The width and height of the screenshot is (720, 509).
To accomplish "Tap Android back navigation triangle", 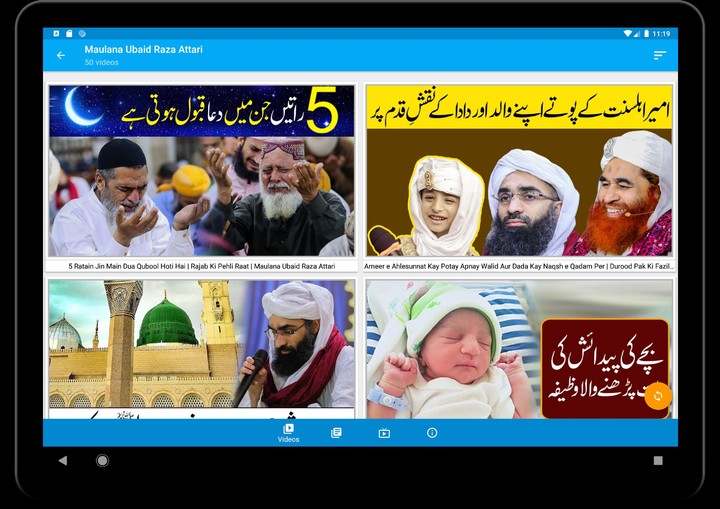I will point(63,460).
